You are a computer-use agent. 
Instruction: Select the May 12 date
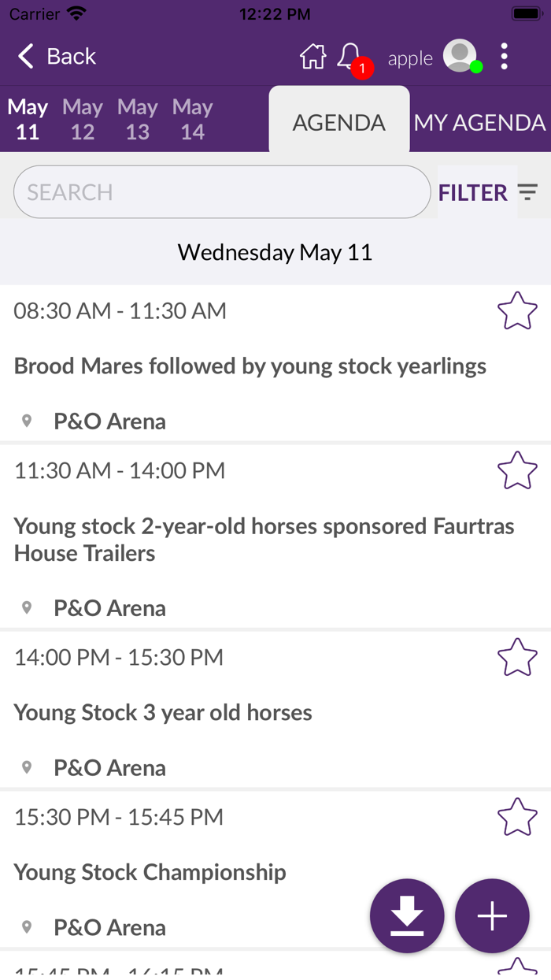tap(83, 119)
